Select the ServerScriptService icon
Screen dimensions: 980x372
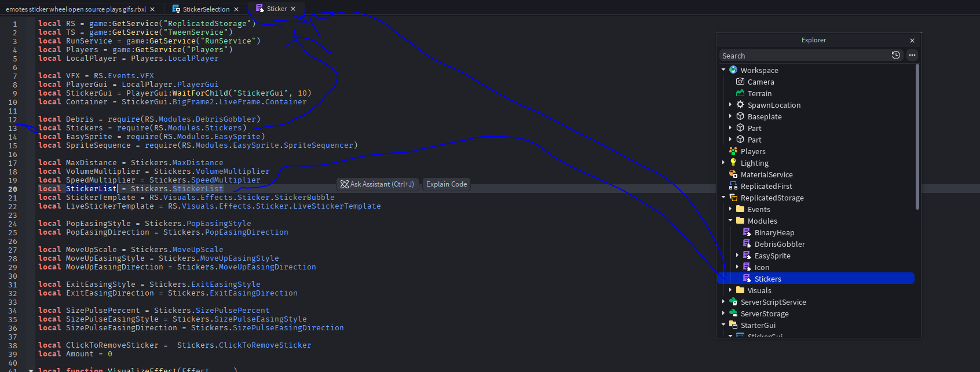(733, 302)
